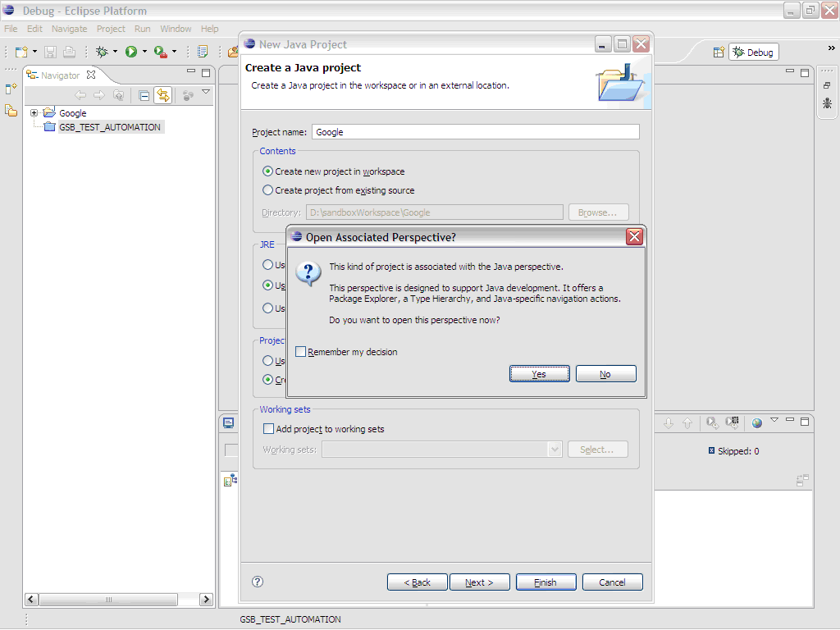Image resolution: width=840 pixels, height=630 pixels.
Task: Click Cancel in New Java Project
Action: (612, 582)
